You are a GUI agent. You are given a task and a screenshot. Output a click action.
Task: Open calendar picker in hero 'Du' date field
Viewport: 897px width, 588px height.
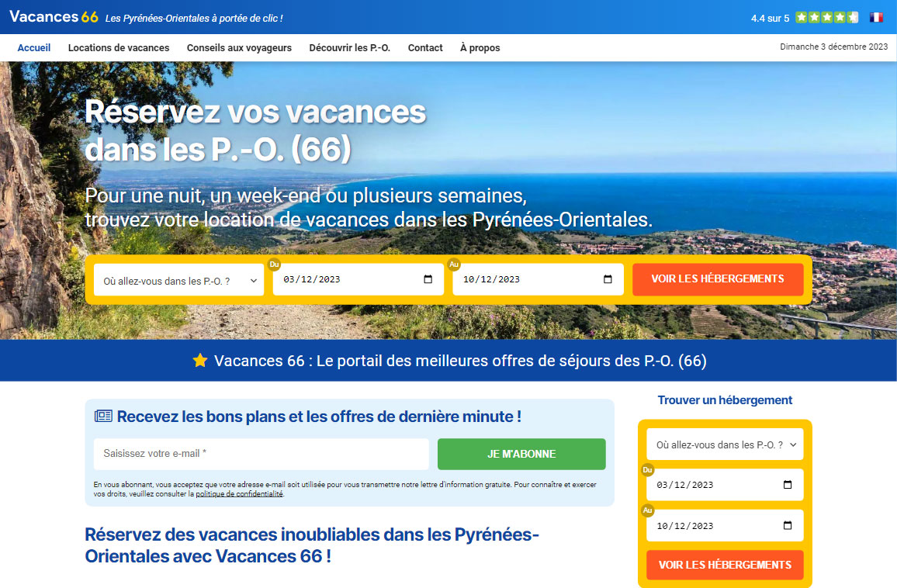[428, 279]
